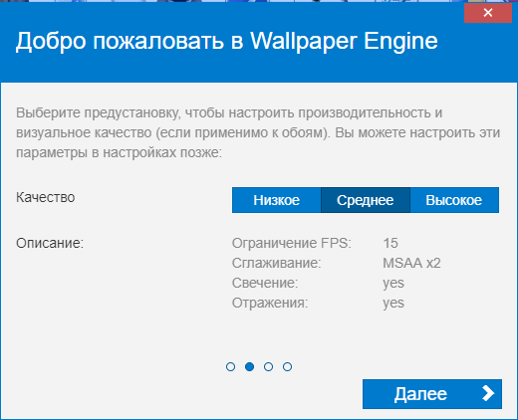Click the chevron arrow inside Далее
The width and height of the screenshot is (518, 420).
point(488,393)
